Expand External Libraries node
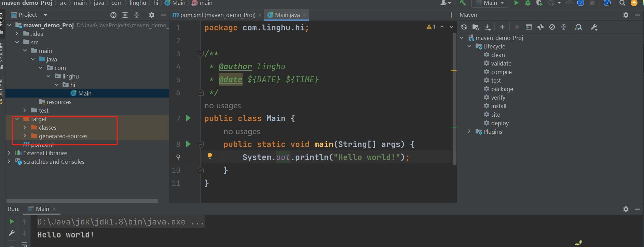Image resolution: width=644 pixels, height=247 pixels. point(9,153)
